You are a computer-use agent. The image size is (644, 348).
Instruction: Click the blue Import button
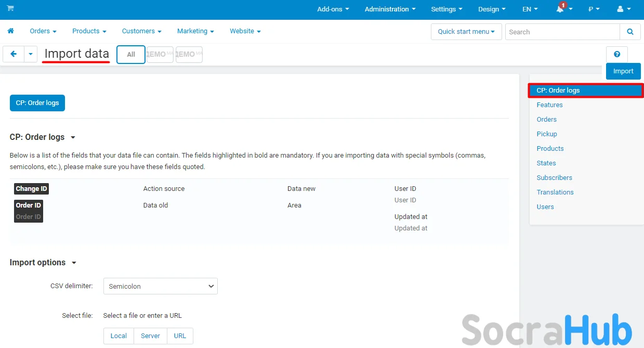click(x=623, y=71)
